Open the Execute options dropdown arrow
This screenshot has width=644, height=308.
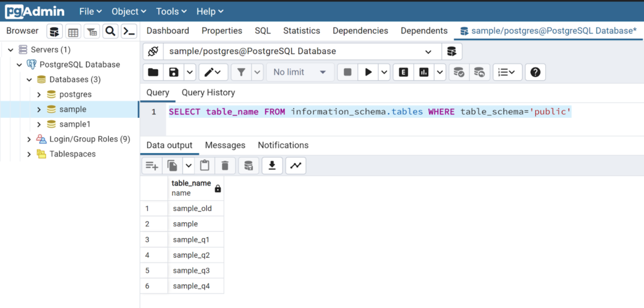384,72
